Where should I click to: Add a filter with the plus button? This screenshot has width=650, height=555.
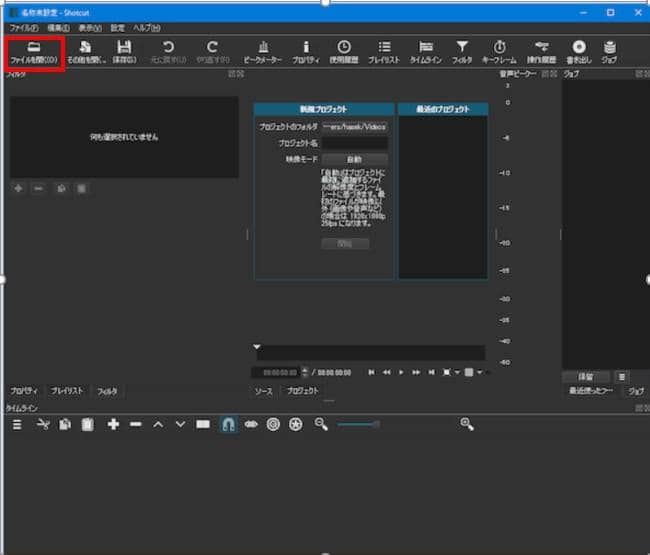pos(18,189)
